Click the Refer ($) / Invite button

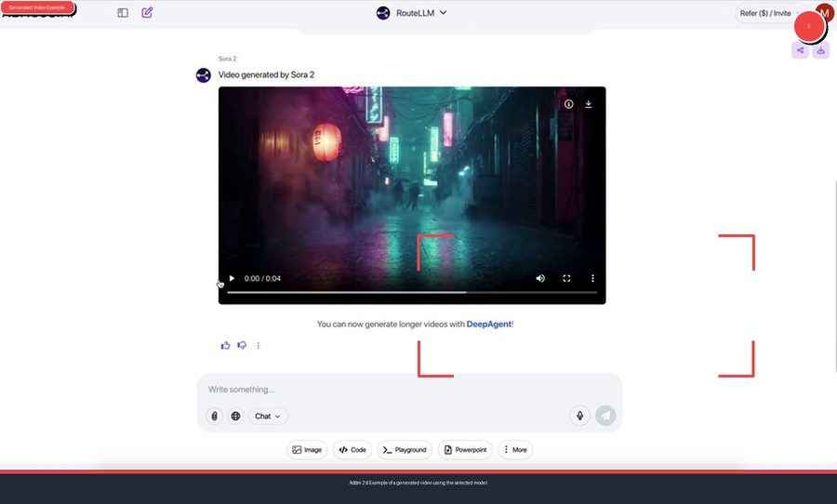coord(764,13)
